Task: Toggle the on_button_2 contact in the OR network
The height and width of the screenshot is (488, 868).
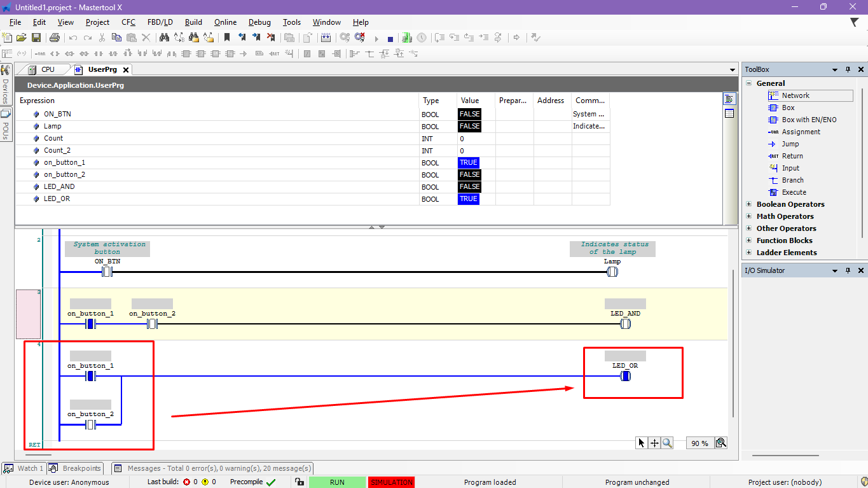Action: (x=90, y=425)
